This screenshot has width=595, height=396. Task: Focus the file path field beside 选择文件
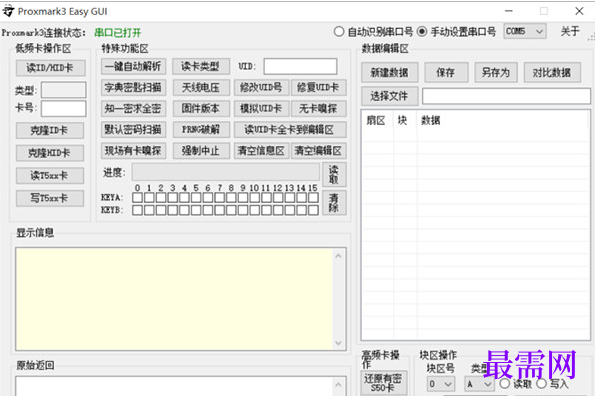507,96
